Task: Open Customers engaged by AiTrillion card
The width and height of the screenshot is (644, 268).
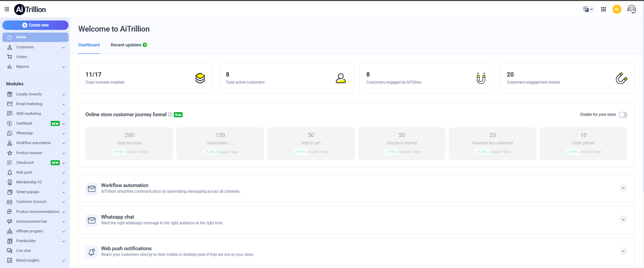Action: pyautogui.click(x=427, y=78)
